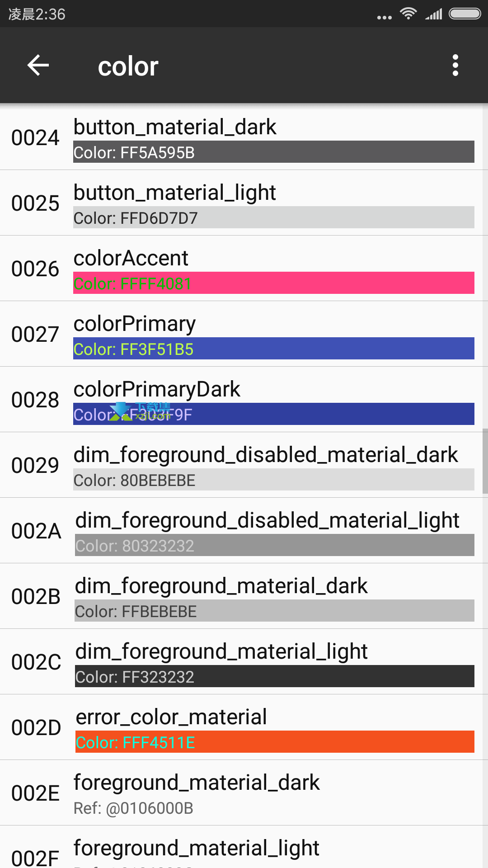488x868 pixels.
Task: Open the button_material_dark entry
Action: tap(244, 137)
